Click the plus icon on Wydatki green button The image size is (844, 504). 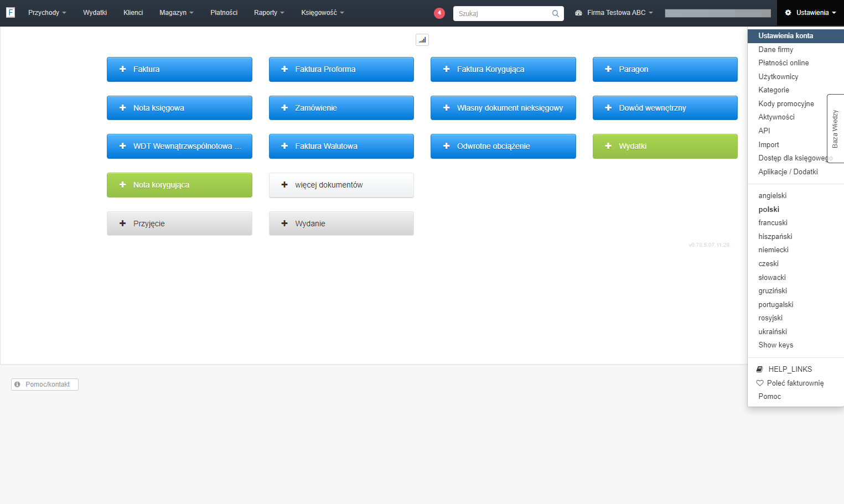tap(608, 146)
